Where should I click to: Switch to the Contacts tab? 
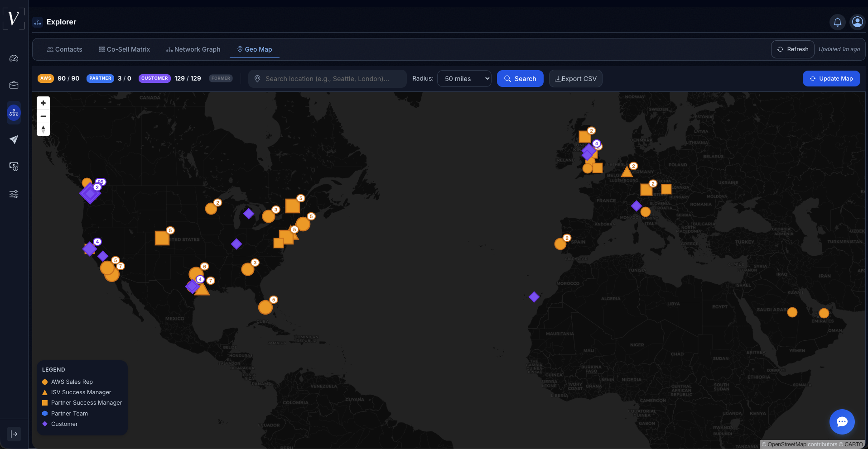[65, 49]
